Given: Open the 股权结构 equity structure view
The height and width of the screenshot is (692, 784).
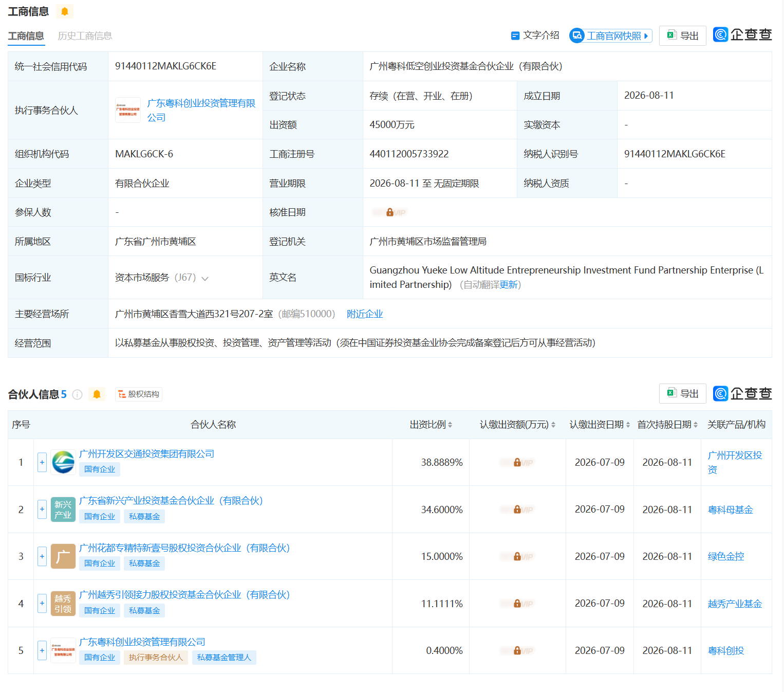Looking at the screenshot, I should pos(139,394).
